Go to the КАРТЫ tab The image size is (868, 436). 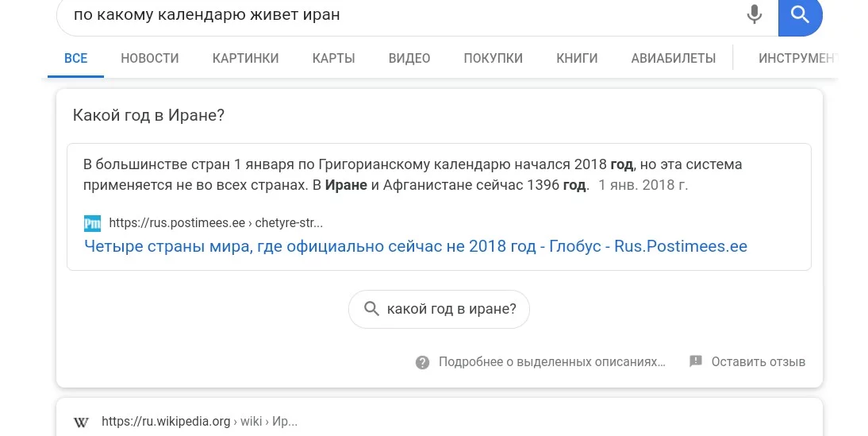point(333,58)
